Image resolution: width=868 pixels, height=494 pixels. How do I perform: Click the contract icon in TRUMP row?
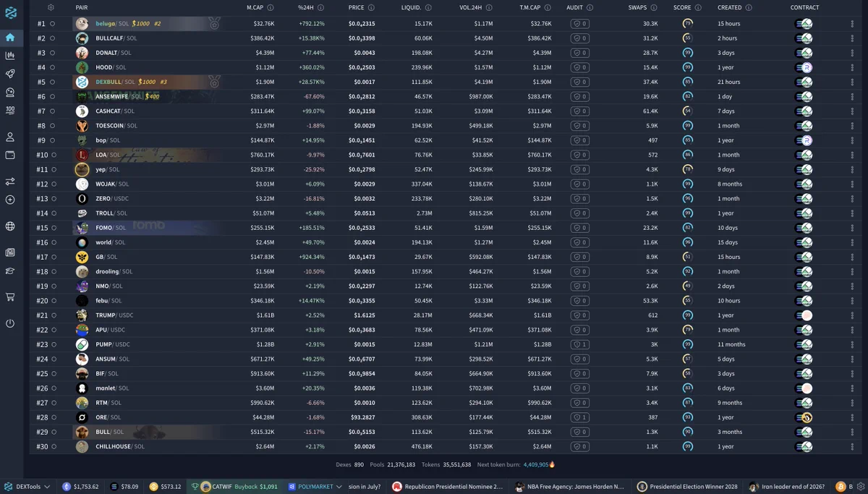pos(804,315)
